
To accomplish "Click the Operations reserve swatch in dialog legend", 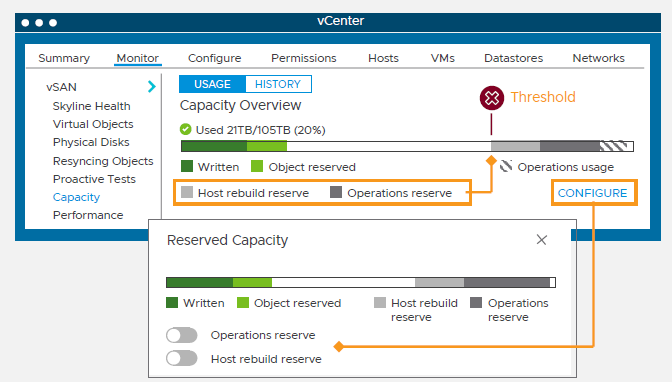I will point(476,303).
